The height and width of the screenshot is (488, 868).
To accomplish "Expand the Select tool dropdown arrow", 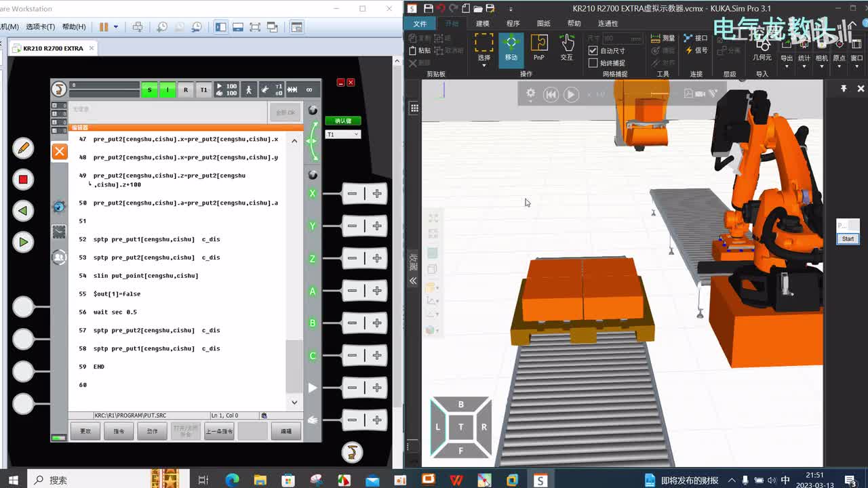I will [x=484, y=66].
